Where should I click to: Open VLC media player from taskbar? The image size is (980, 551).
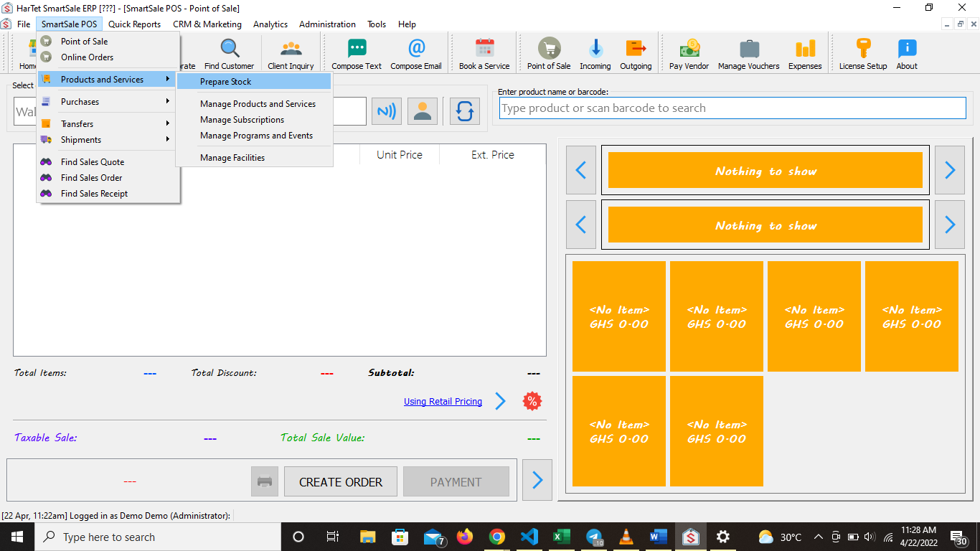[626, 537]
